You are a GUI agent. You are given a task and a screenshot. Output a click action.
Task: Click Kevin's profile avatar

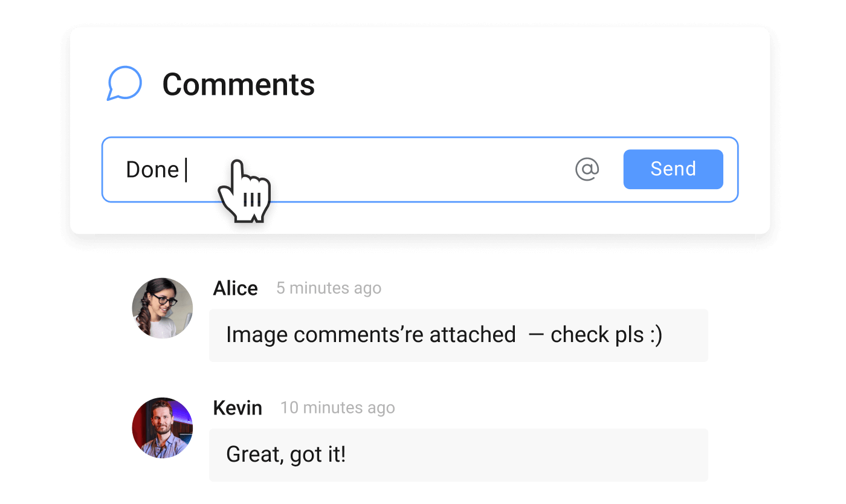tap(162, 428)
